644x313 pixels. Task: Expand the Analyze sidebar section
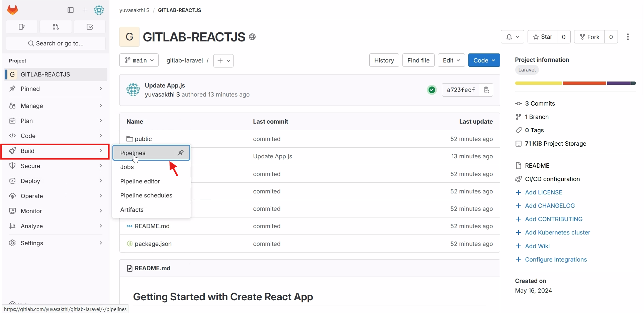pos(56,226)
